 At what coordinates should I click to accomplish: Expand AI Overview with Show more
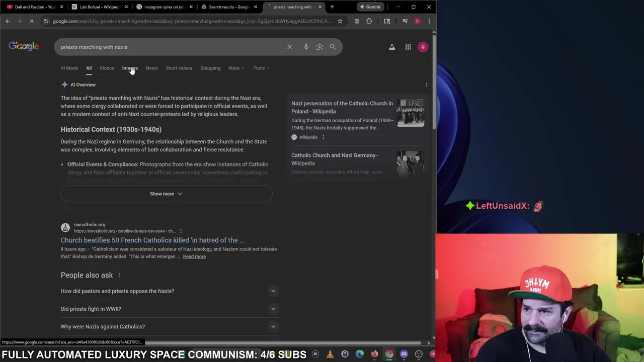coord(166,194)
